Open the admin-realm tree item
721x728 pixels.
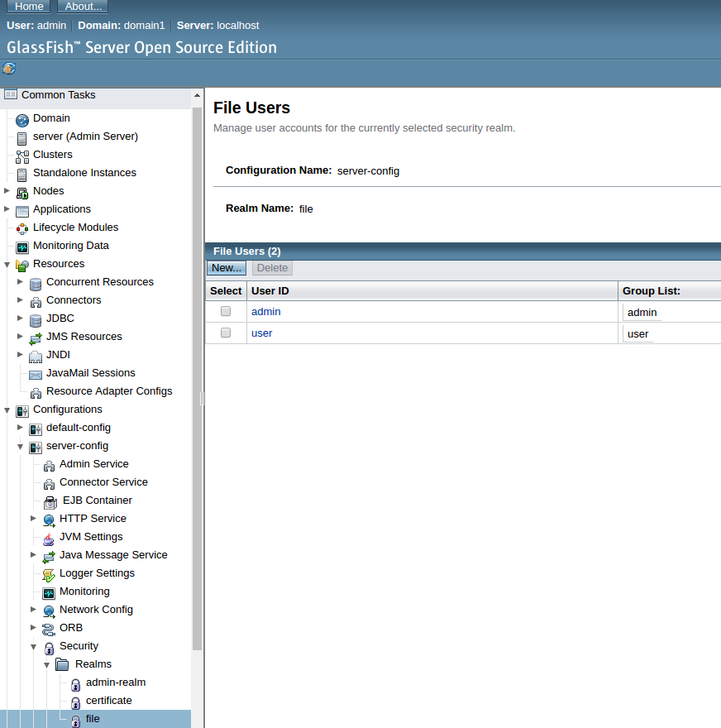click(x=116, y=682)
